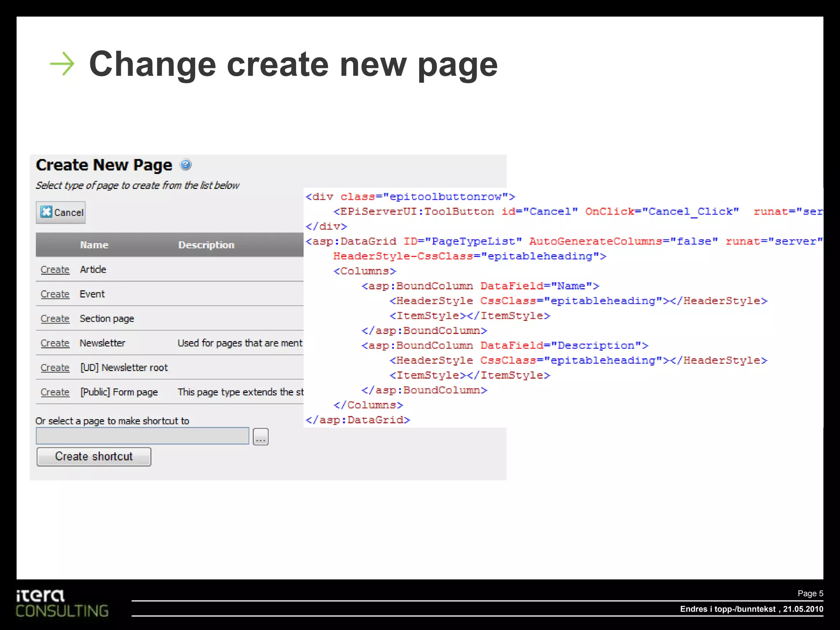Image resolution: width=840 pixels, height=630 pixels.
Task: Select the '[Public] Form page' text
Action: (x=119, y=392)
